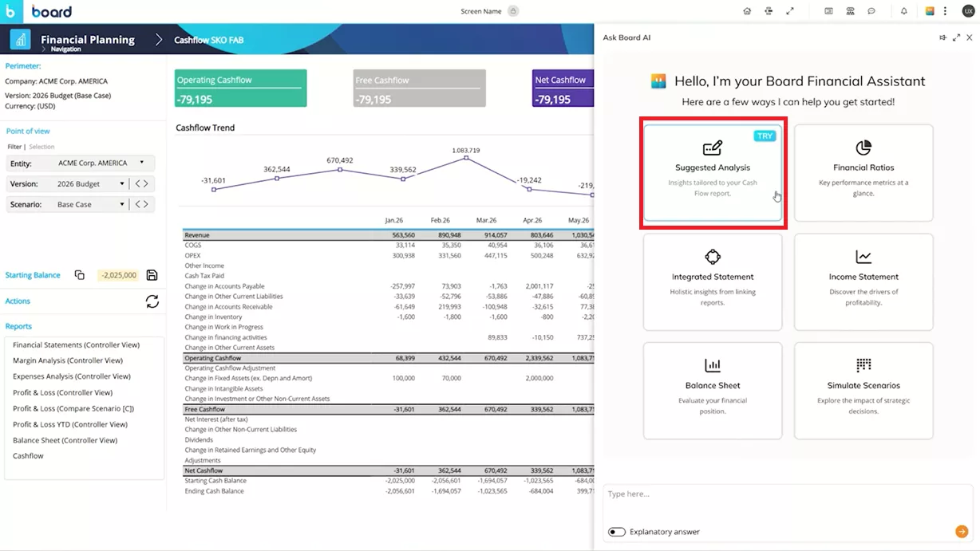Click the Actions refresh icon
The height and width of the screenshot is (551, 980).
click(x=152, y=301)
